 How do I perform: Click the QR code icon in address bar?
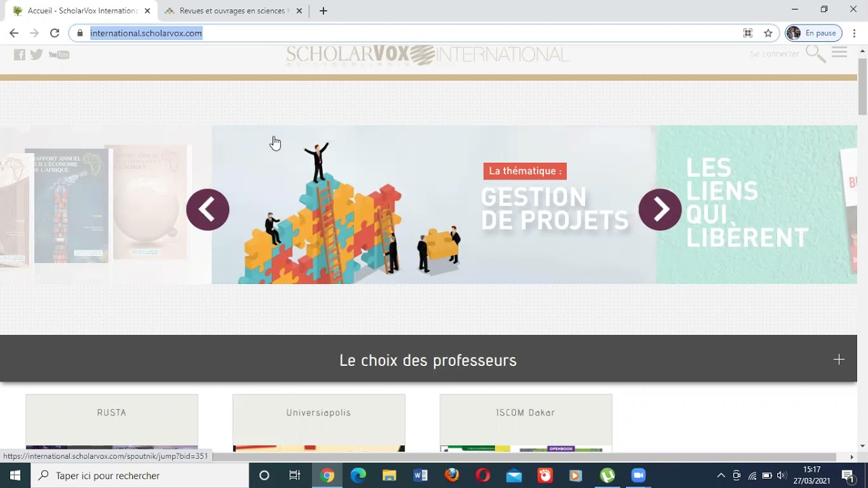748,33
